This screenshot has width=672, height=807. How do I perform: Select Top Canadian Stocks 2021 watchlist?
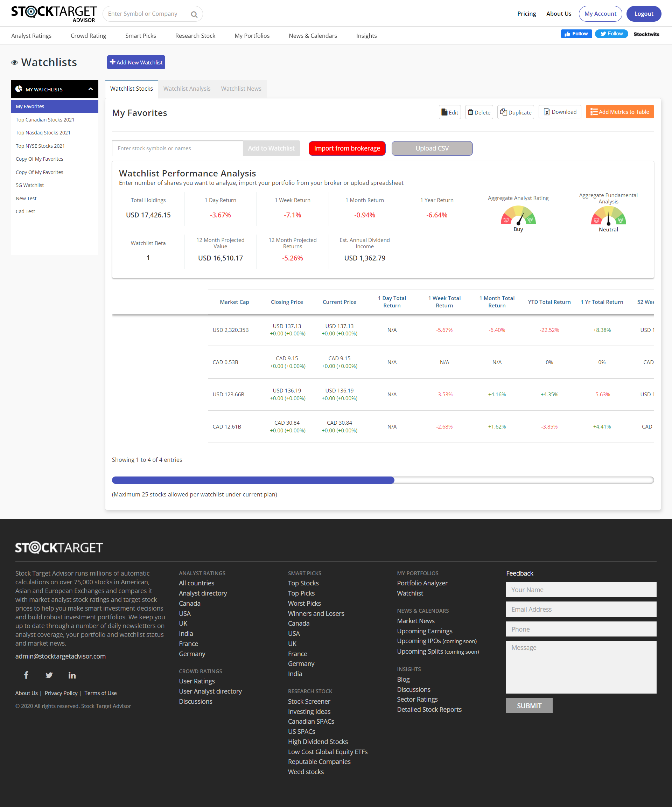pos(55,120)
